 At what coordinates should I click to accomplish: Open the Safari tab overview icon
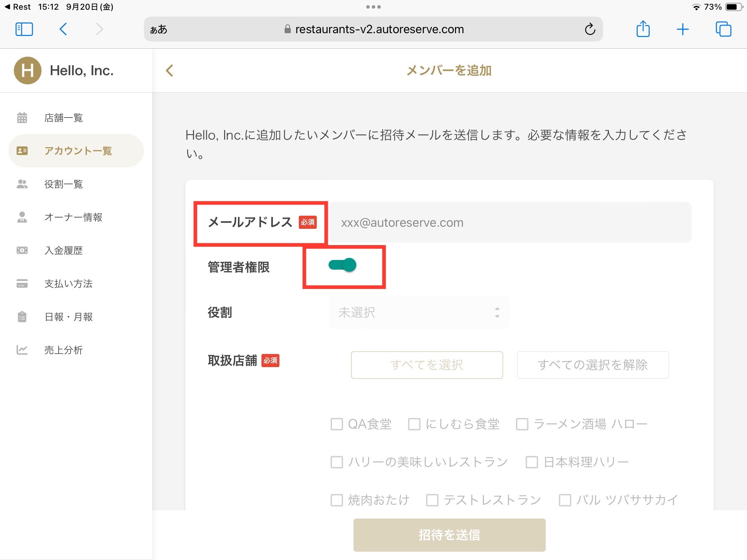[723, 29]
